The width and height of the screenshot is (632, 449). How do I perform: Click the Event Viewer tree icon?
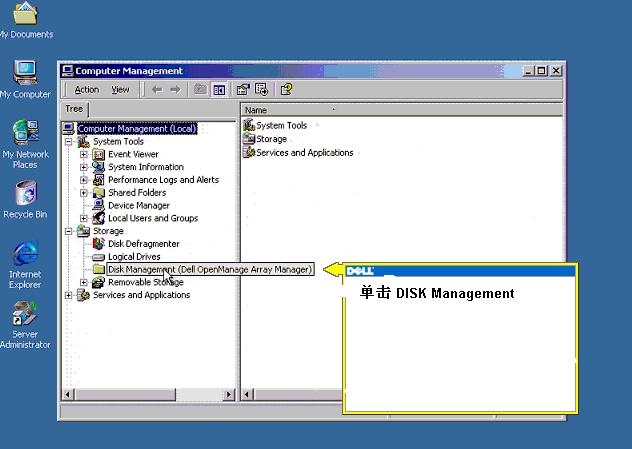(98, 154)
